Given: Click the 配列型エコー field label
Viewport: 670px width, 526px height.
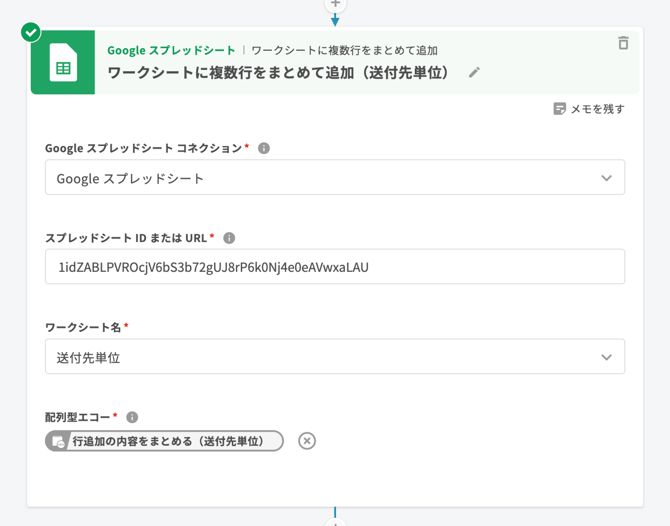Looking at the screenshot, I should click(79, 417).
